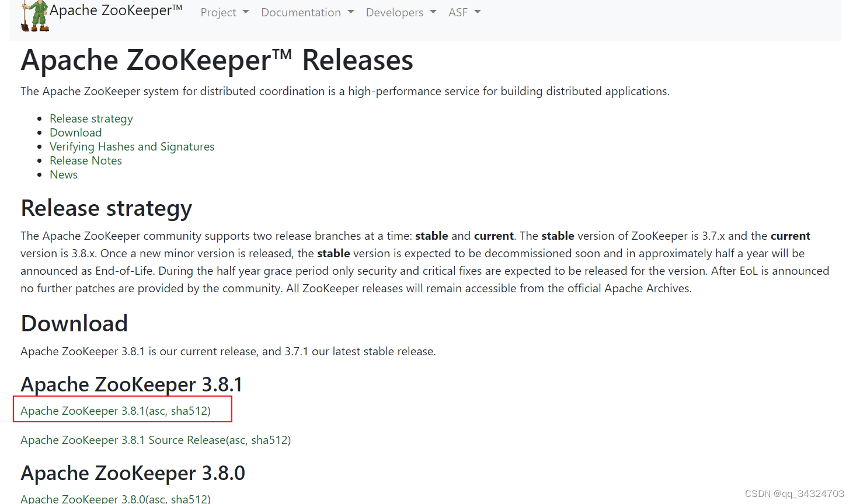Open the News section link
The width and height of the screenshot is (853, 504).
point(63,174)
